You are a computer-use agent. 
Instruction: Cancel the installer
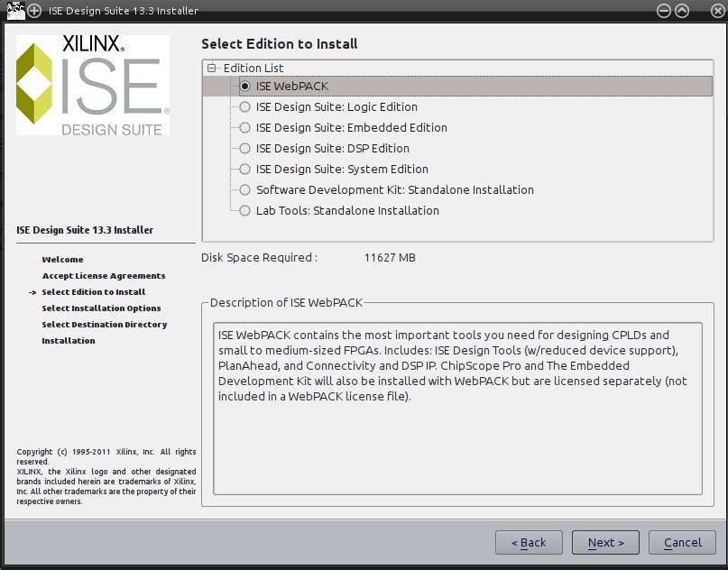682,542
